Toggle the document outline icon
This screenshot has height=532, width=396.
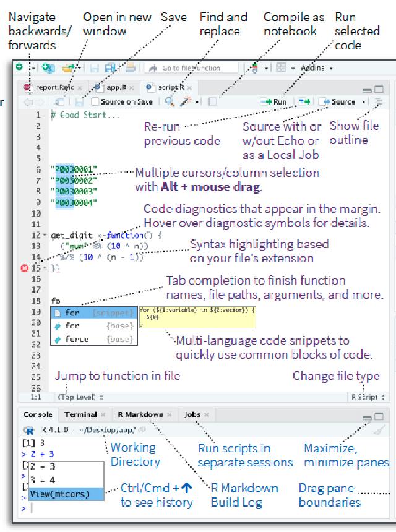pos(379,102)
